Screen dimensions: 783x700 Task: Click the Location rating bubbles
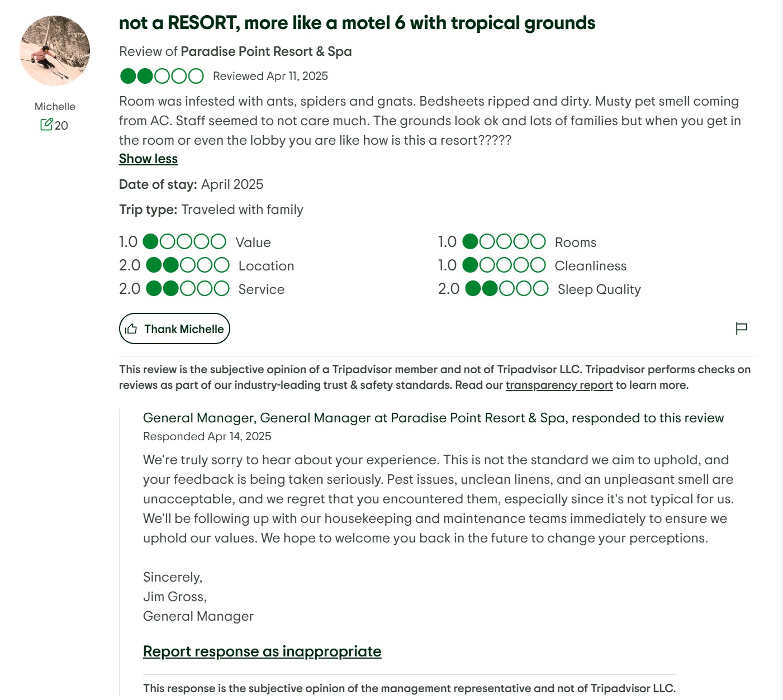pyautogui.click(x=188, y=265)
